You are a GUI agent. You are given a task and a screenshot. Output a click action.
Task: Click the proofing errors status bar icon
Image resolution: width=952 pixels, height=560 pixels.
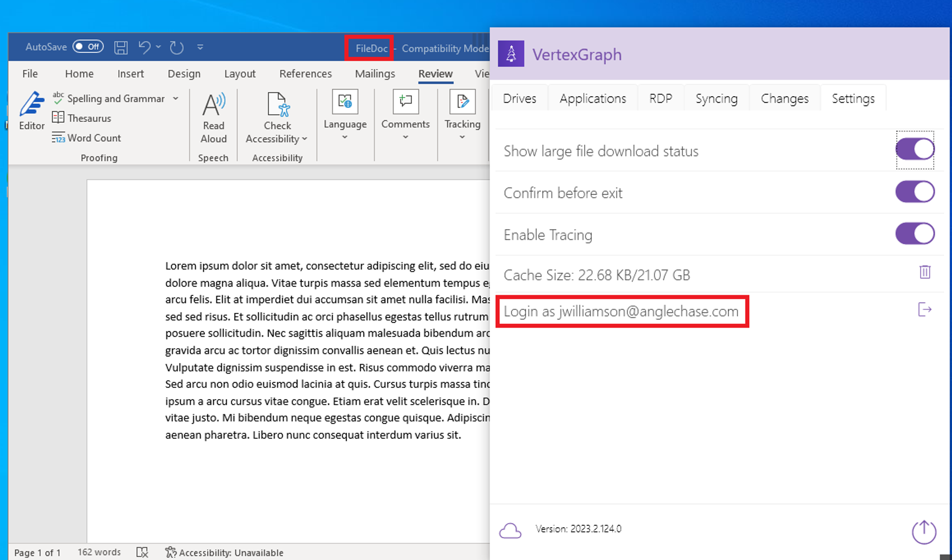[x=142, y=552]
